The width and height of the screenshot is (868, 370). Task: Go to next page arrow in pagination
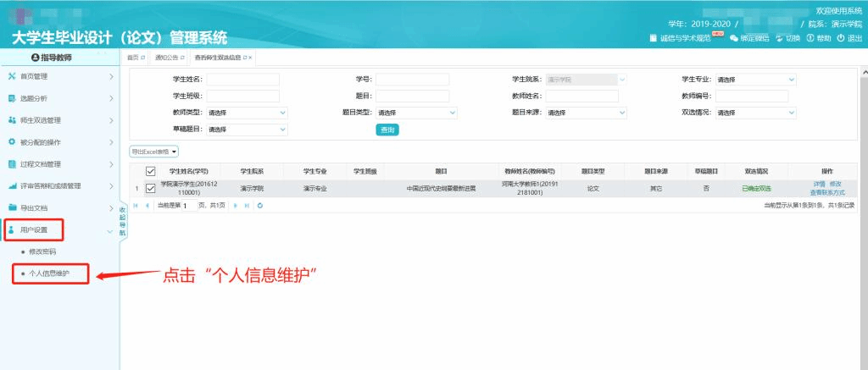236,205
